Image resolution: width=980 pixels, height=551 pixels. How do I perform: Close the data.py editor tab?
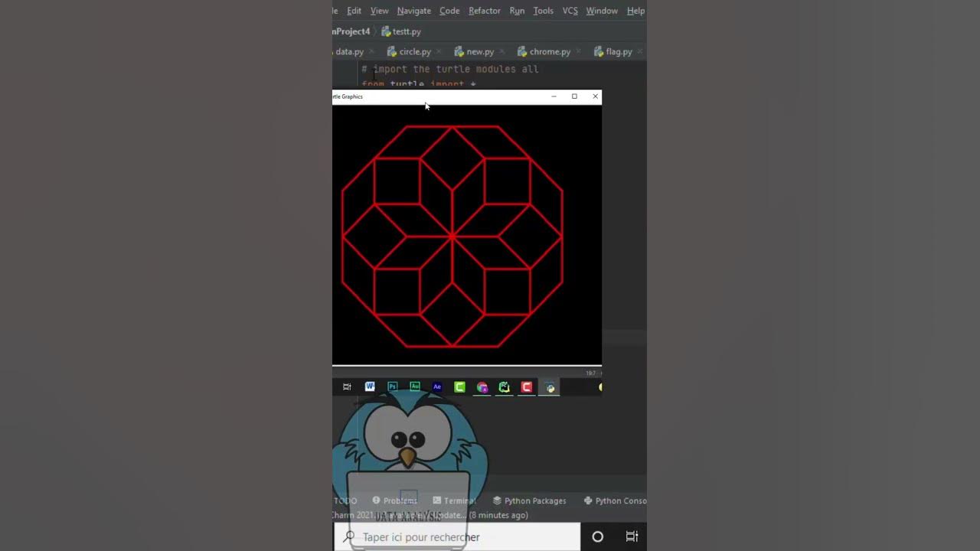(371, 52)
